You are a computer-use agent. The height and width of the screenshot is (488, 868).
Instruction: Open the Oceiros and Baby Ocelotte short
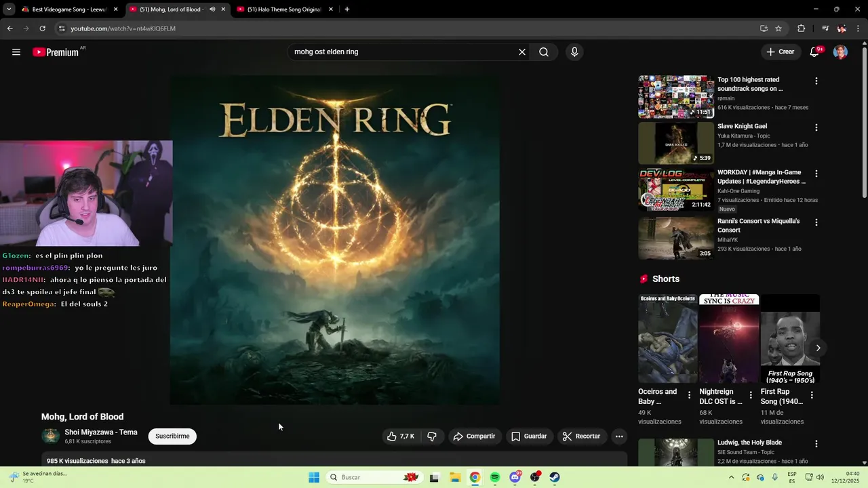point(667,339)
